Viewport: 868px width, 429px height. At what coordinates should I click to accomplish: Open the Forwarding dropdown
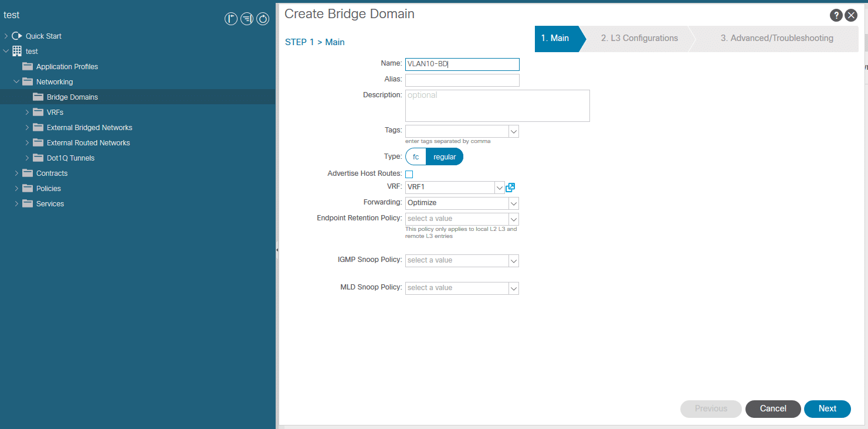coord(513,203)
